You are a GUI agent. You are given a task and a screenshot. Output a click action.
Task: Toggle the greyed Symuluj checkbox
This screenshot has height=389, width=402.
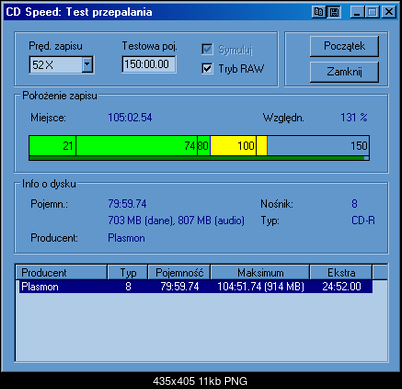pyautogui.click(x=207, y=49)
